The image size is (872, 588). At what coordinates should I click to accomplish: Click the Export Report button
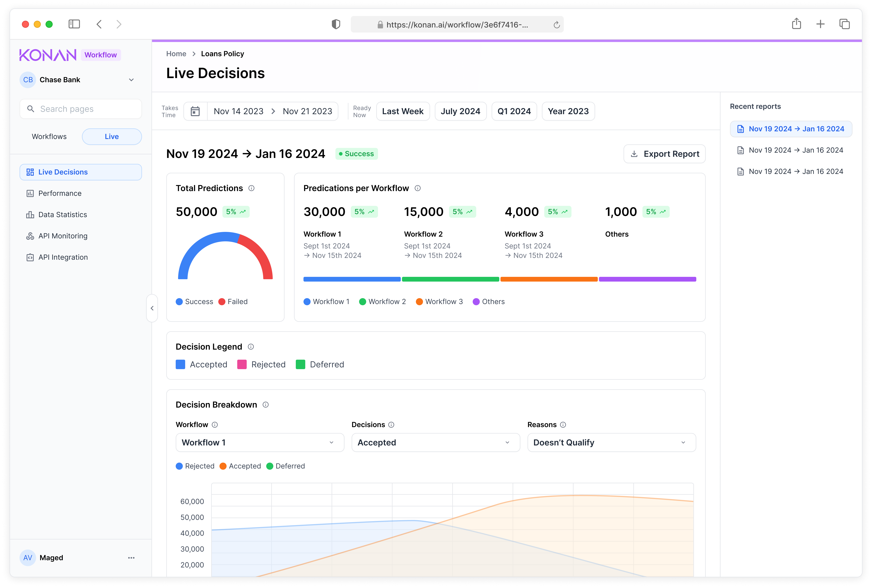pos(664,154)
